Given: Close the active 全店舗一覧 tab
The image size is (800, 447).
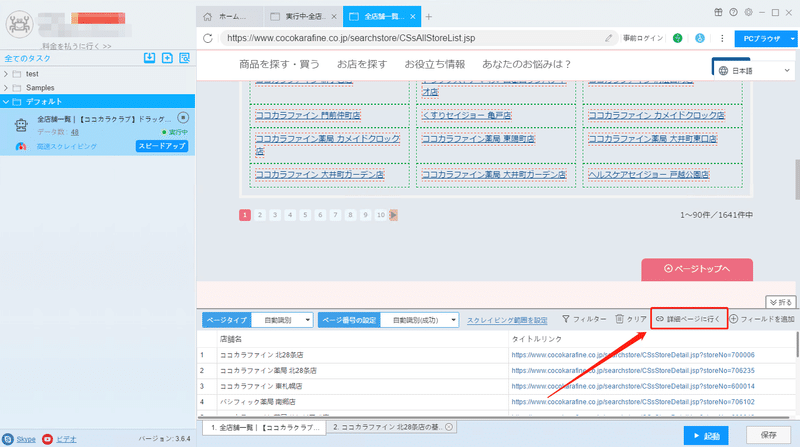Looking at the screenshot, I should (x=413, y=17).
